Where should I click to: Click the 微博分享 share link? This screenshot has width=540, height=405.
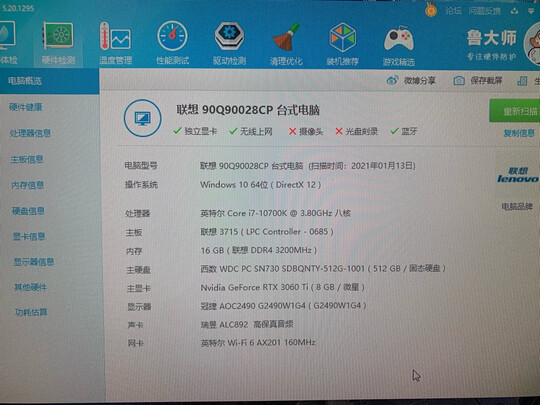420,81
